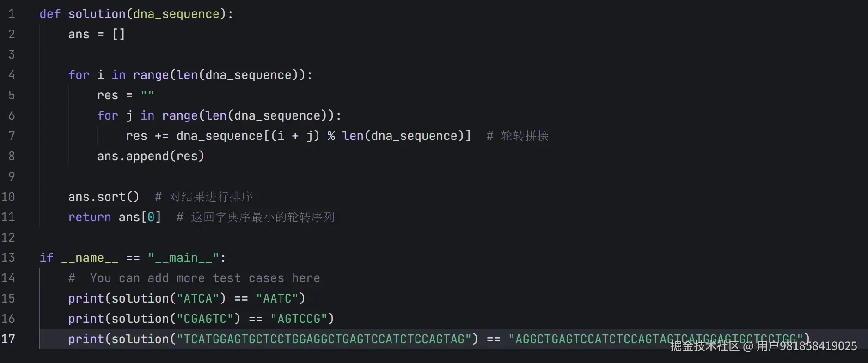Click the 'You can add more test cases here' comment
Screen dimensions: 868x363
point(204,278)
